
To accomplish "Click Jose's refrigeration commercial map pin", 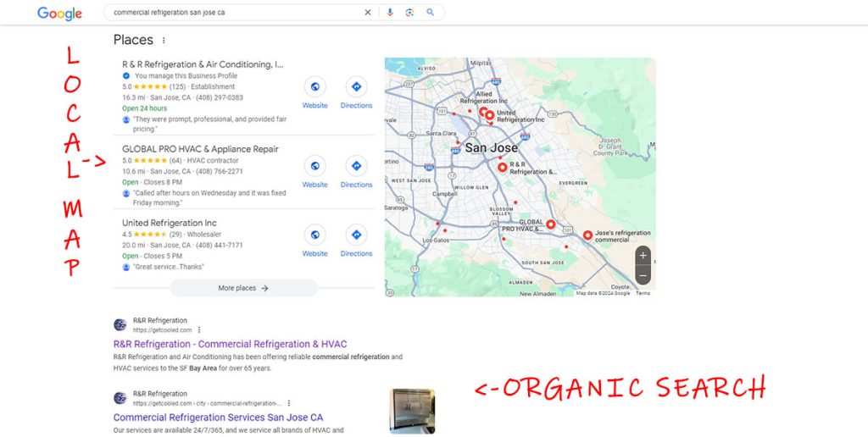I will pyautogui.click(x=587, y=235).
